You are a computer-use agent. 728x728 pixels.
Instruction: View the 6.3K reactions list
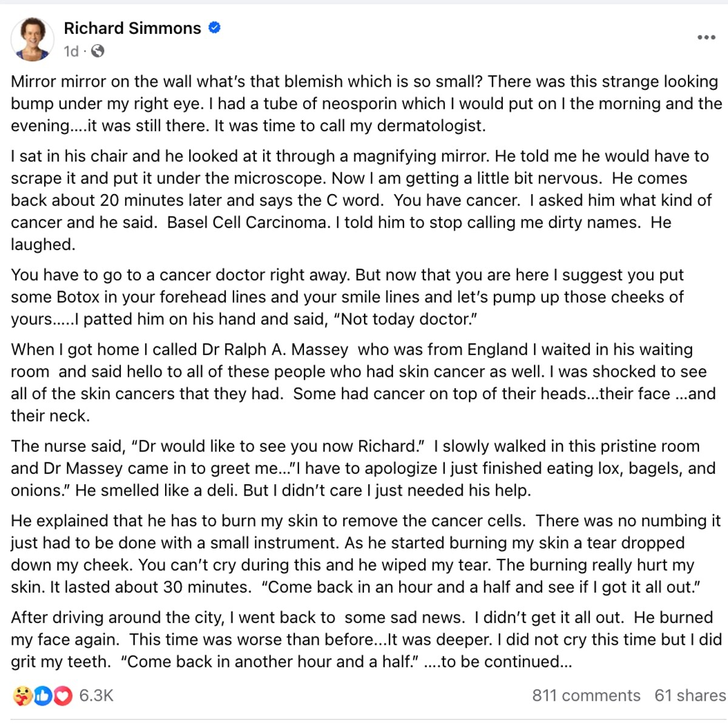(96, 695)
